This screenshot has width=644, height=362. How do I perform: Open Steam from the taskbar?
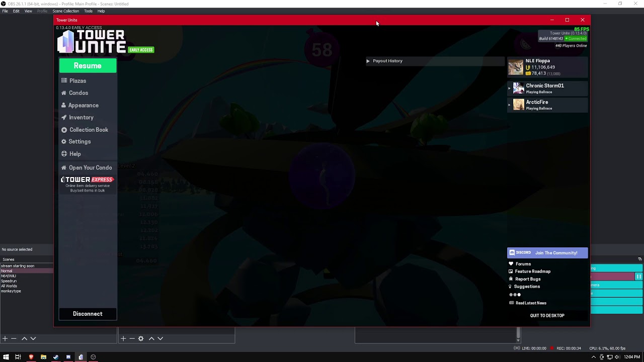pyautogui.click(x=56, y=357)
